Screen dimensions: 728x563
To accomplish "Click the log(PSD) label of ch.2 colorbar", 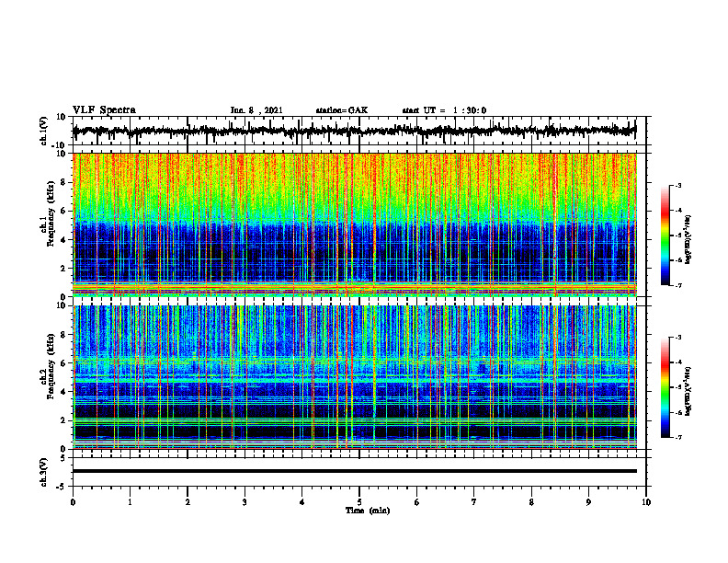I will coord(688,391).
